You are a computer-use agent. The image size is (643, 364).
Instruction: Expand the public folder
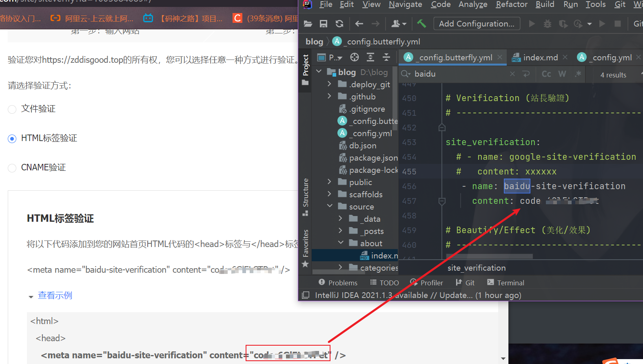(x=330, y=182)
